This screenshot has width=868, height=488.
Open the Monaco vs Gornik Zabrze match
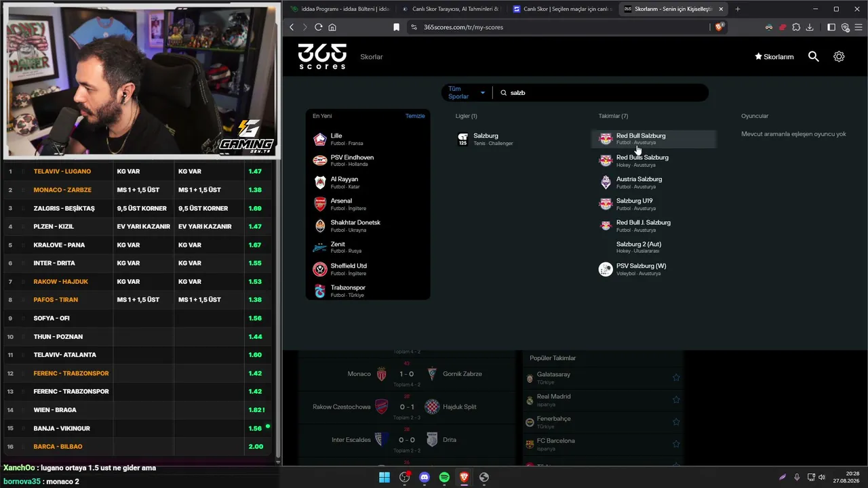[406, 374]
